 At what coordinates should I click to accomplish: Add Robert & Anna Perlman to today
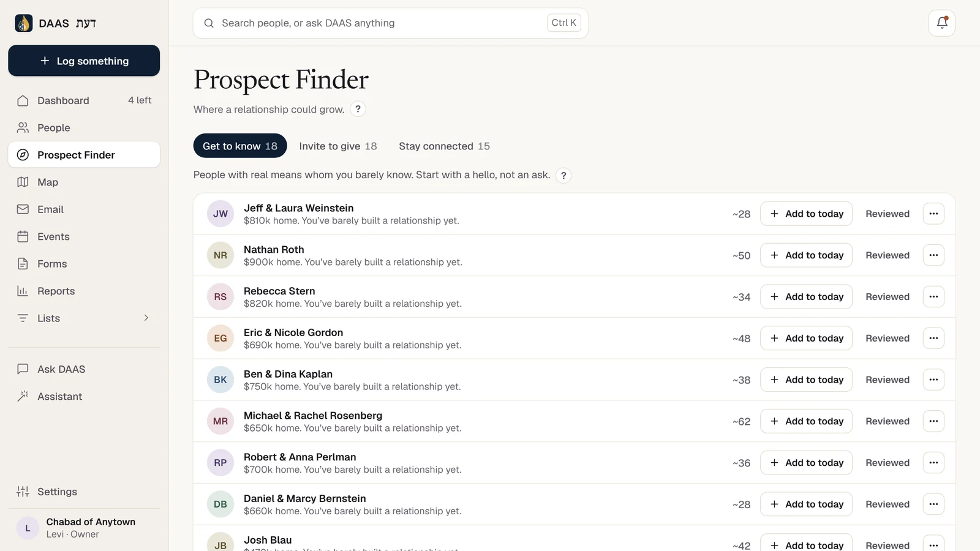[x=806, y=463]
